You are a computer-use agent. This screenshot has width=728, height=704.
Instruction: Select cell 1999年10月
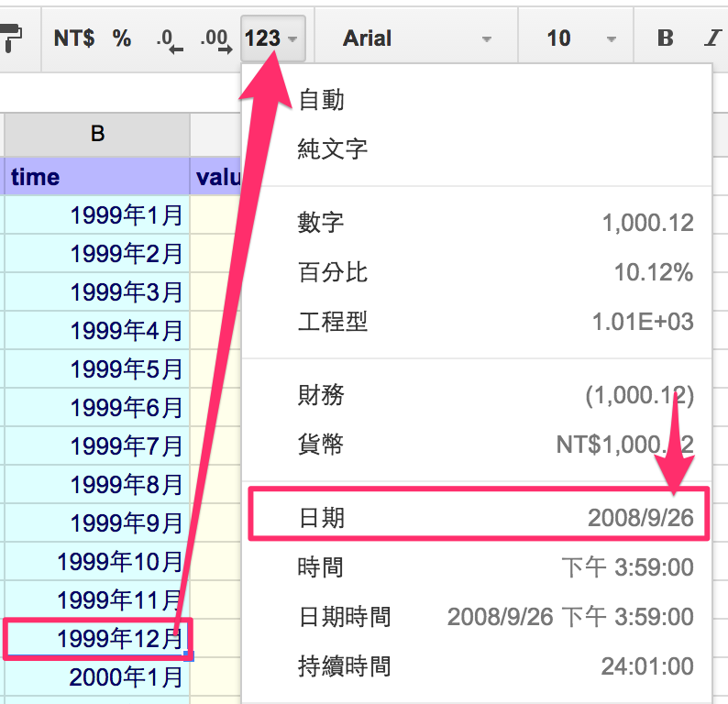[97, 562]
